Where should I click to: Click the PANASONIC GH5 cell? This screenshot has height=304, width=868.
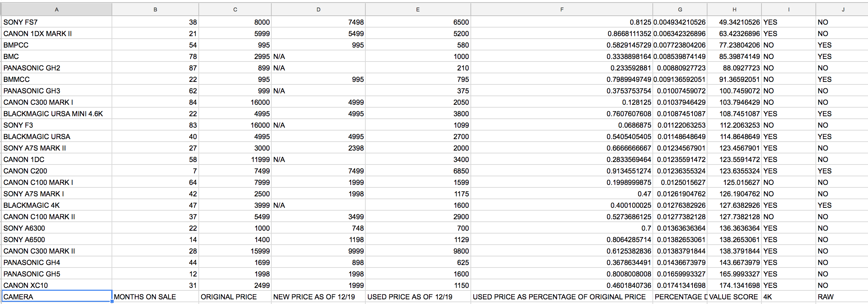[56, 274]
